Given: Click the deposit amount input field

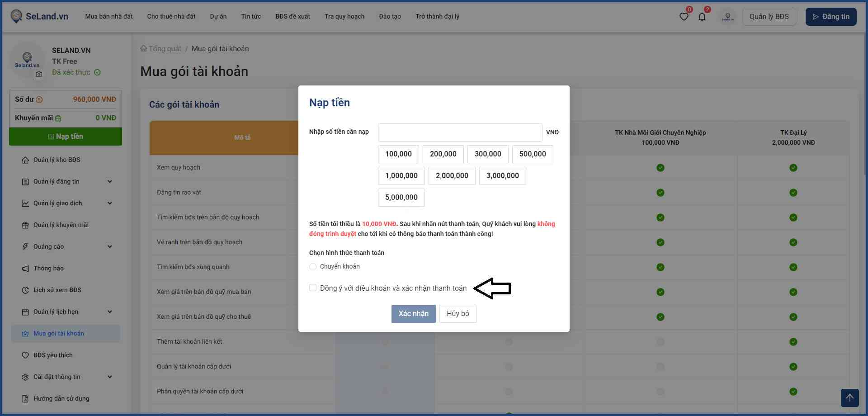Looking at the screenshot, I should [460, 132].
